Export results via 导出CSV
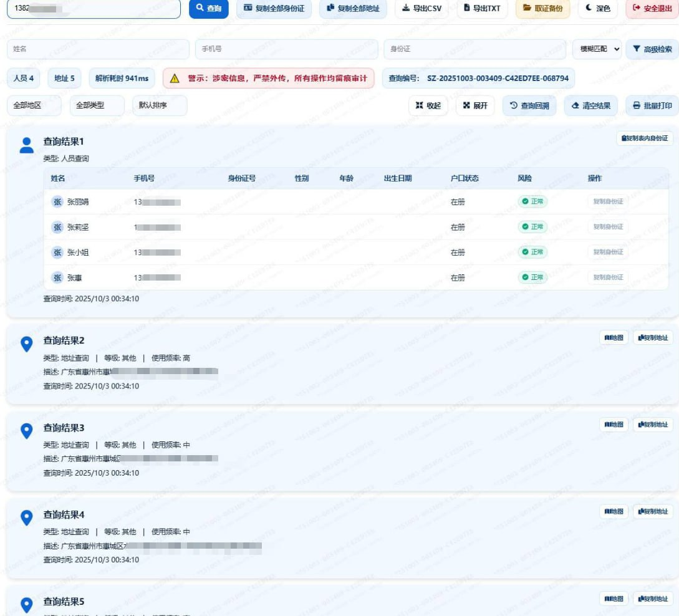This screenshot has height=616, width=679. tap(421, 8)
